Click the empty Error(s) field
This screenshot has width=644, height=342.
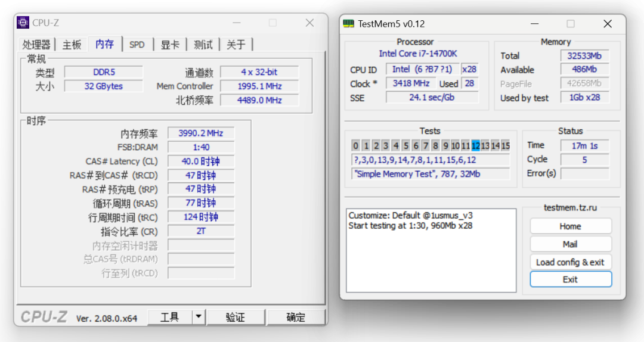tap(584, 173)
